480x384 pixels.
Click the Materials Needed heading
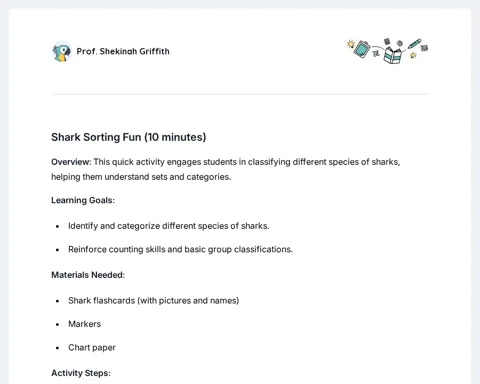point(88,275)
